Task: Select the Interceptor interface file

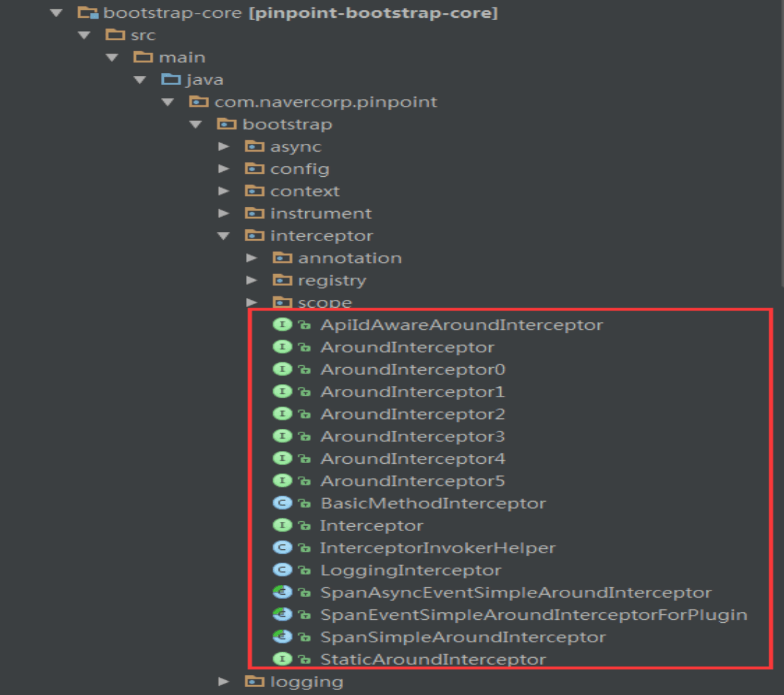Action: 371,526
